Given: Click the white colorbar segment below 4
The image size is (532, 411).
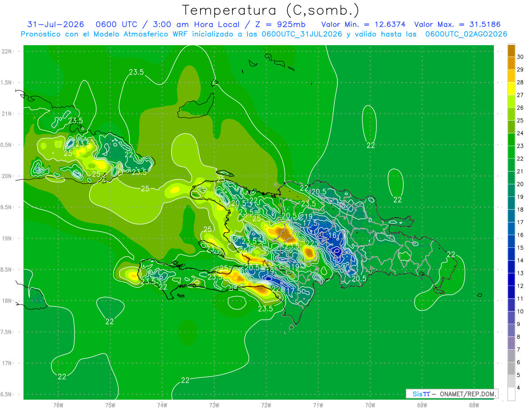Looking at the screenshot, I should [x=511, y=394].
